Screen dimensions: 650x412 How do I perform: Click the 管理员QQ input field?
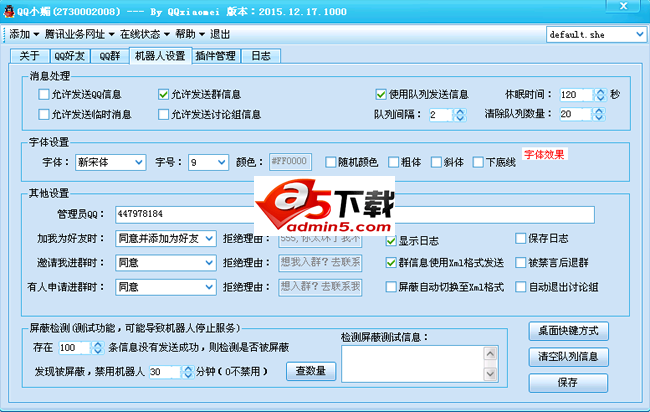click(x=355, y=214)
